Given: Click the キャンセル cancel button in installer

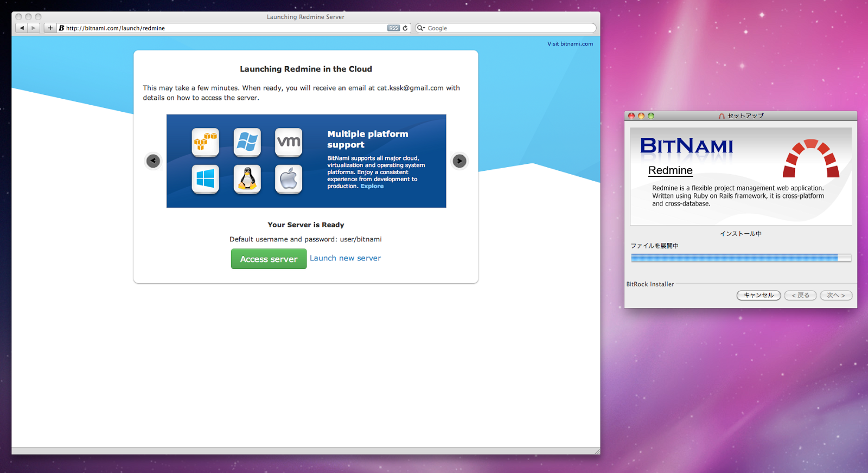Looking at the screenshot, I should 758,295.
